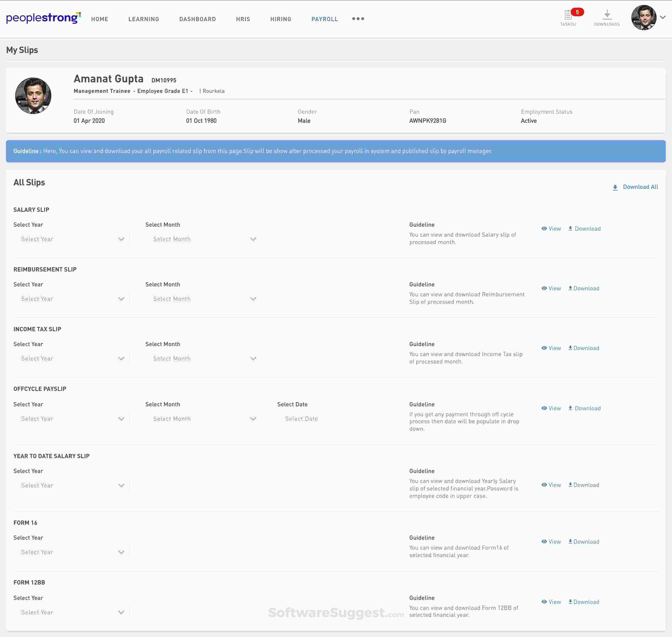
Task: View the Offcycle Payslip
Action: tap(551, 409)
